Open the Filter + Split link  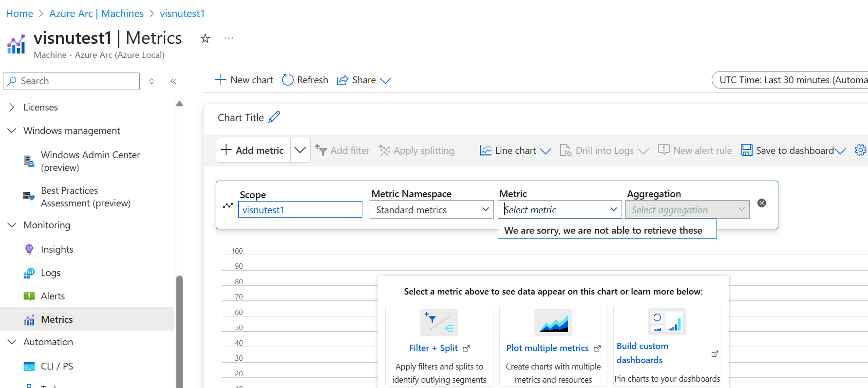(x=433, y=348)
